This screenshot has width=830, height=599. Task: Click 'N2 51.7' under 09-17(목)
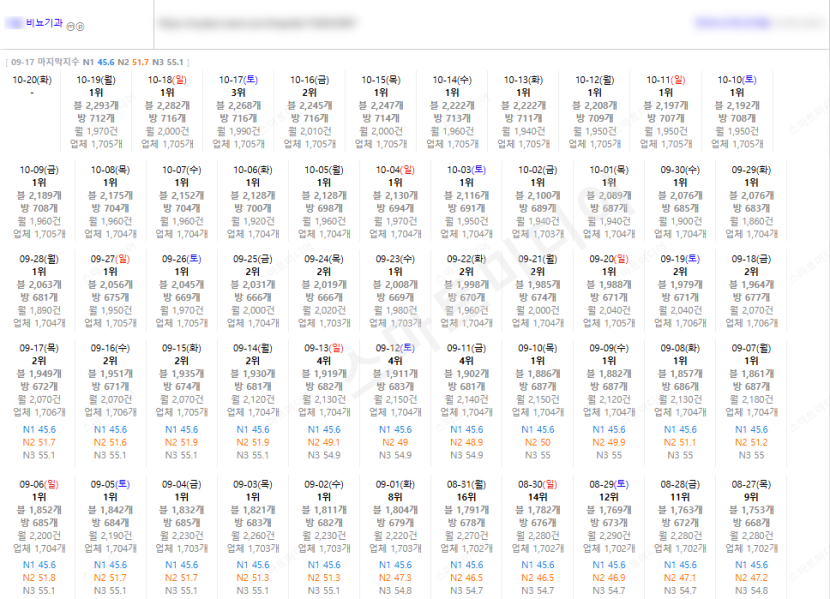(39, 442)
